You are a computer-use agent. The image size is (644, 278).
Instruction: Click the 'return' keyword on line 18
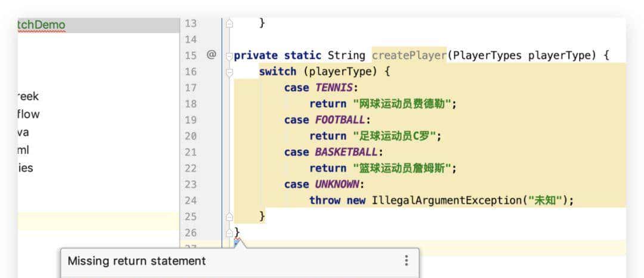click(328, 104)
